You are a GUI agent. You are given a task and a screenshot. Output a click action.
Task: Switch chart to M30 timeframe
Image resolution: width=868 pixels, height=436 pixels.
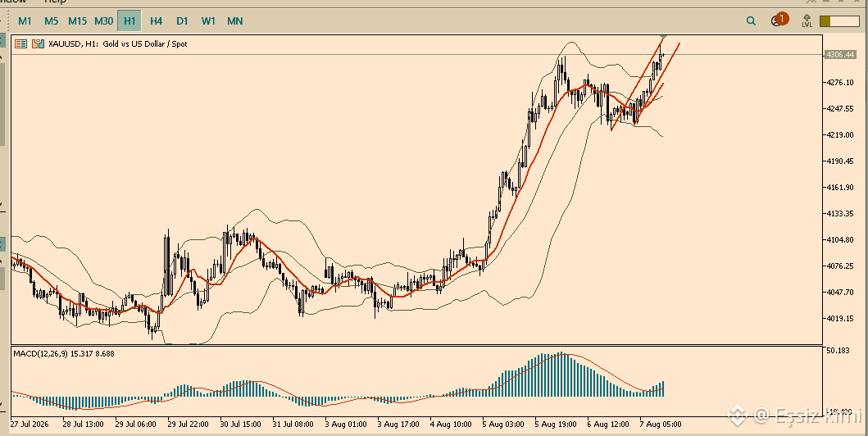coord(103,21)
